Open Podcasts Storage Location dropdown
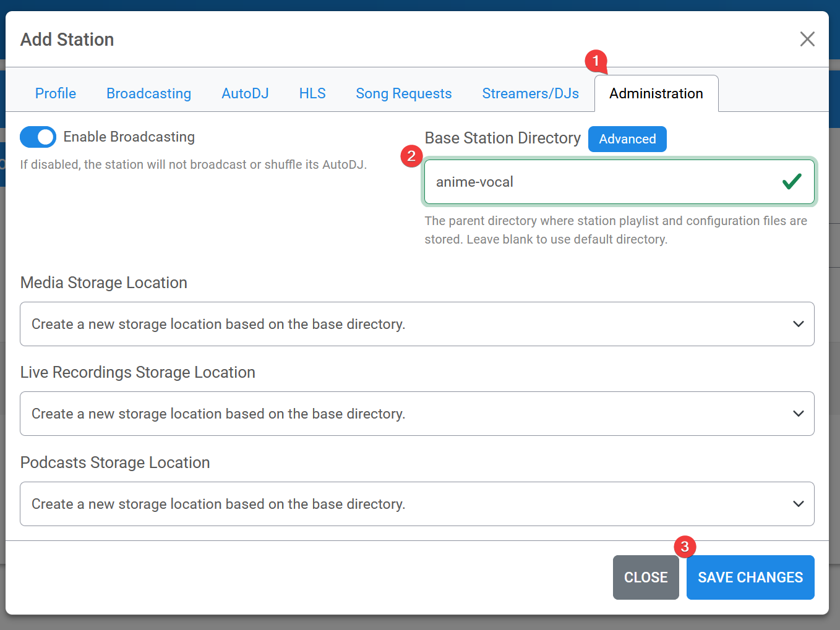 click(x=417, y=504)
